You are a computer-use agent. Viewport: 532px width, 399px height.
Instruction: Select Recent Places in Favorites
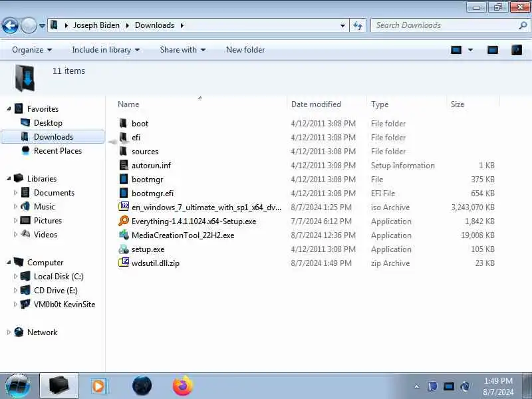click(58, 151)
